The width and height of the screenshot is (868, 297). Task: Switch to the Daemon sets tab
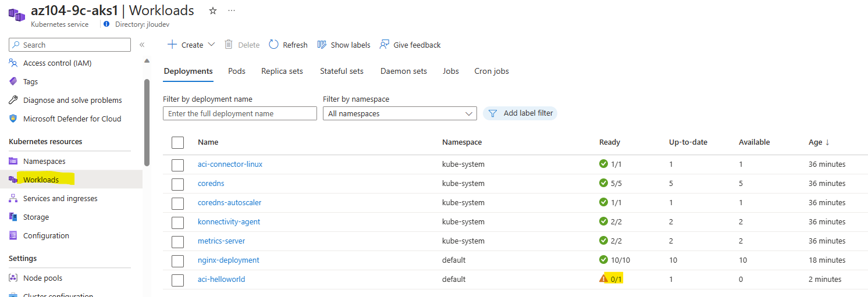tap(404, 71)
